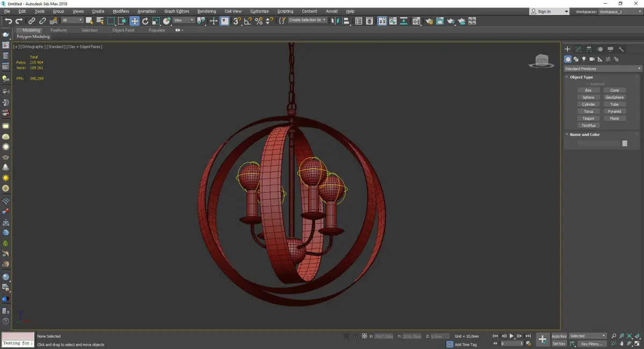Click the ViewCube in the viewport
This screenshot has height=349, width=644.
pyautogui.click(x=541, y=61)
